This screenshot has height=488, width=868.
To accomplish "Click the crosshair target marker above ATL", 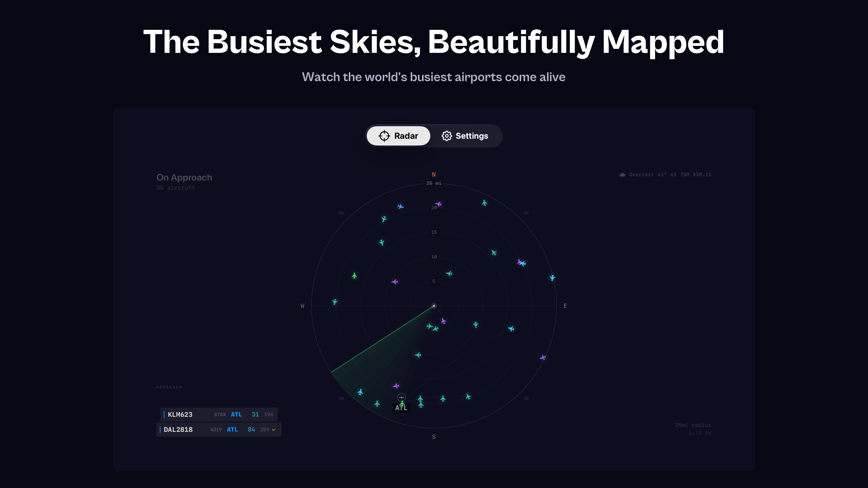I will [401, 397].
